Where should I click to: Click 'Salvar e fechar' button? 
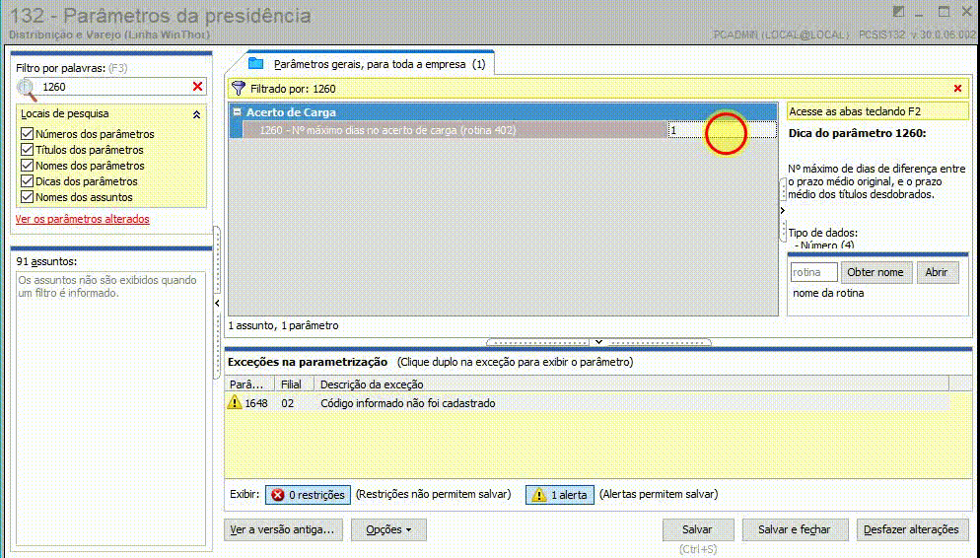pos(794,529)
